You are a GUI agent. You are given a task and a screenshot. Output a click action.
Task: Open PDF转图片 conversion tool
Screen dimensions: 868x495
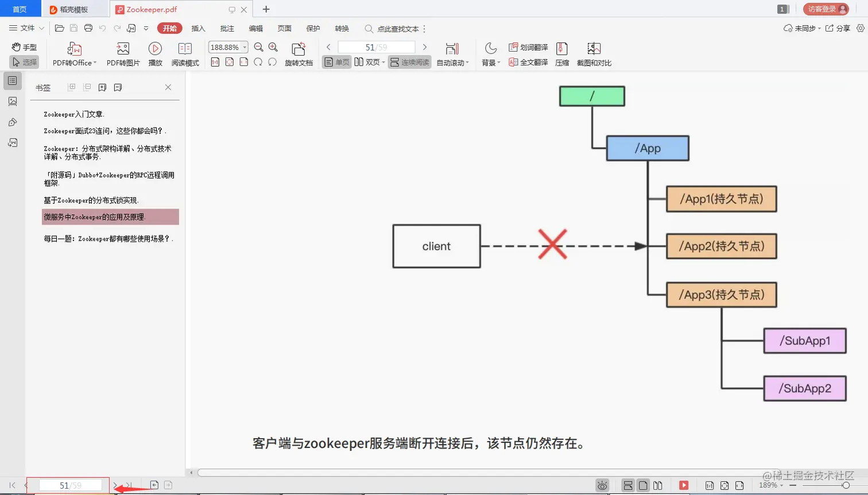(x=122, y=54)
